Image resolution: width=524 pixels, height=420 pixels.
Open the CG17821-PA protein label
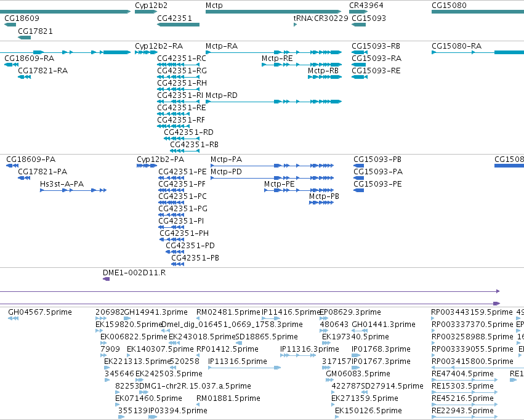tap(42, 172)
